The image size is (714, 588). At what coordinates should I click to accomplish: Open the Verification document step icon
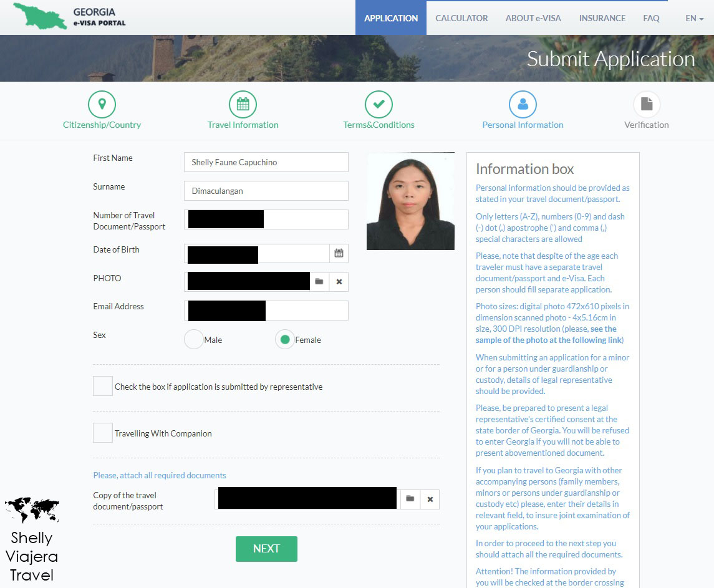point(647,104)
